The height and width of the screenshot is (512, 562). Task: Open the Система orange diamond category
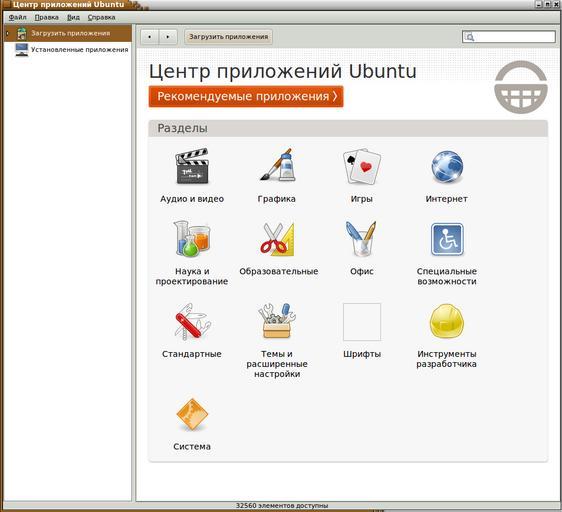tap(192, 414)
